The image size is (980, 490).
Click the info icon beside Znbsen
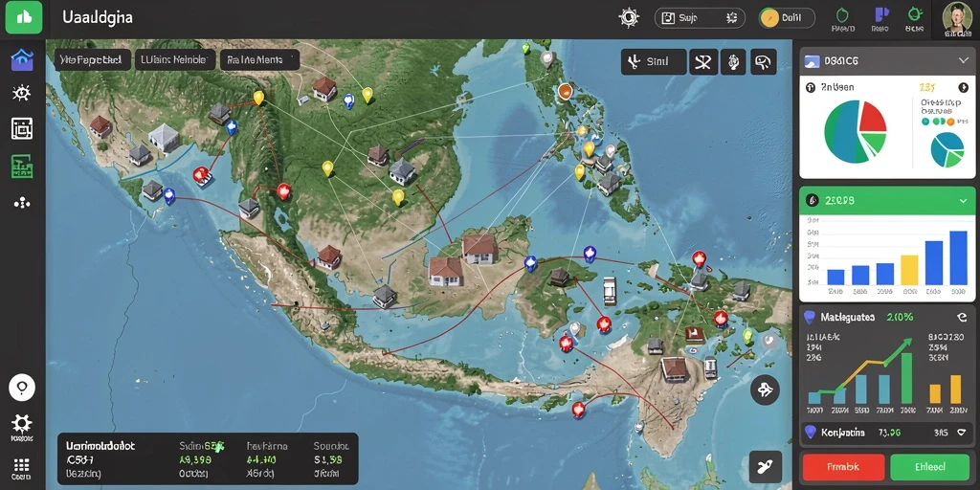pos(811,88)
